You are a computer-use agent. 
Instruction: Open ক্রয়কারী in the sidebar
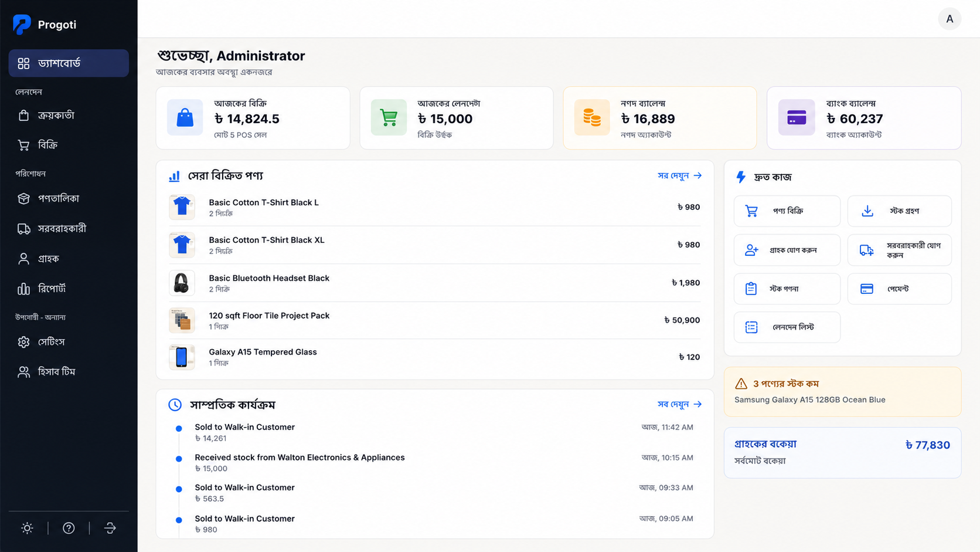pos(69,115)
